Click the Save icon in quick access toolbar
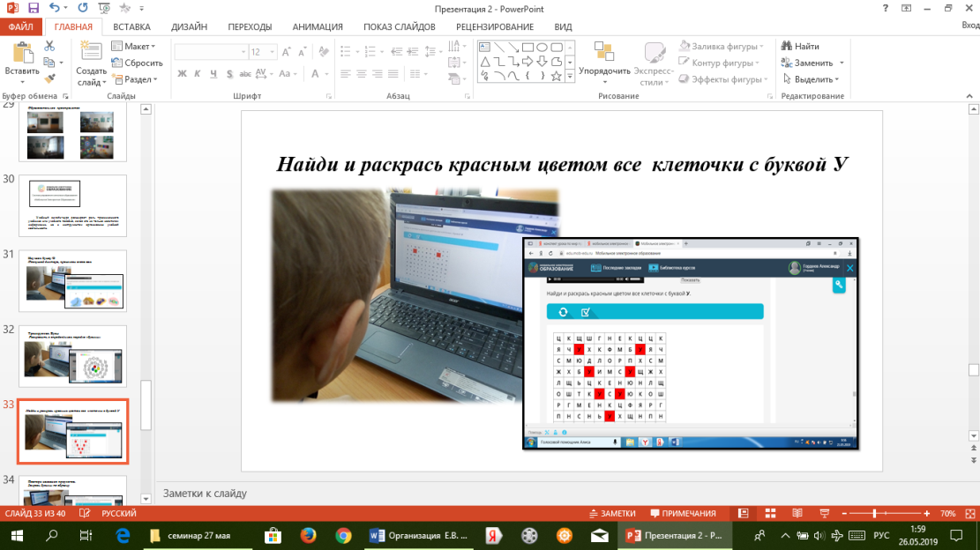980x550 pixels. tap(34, 8)
